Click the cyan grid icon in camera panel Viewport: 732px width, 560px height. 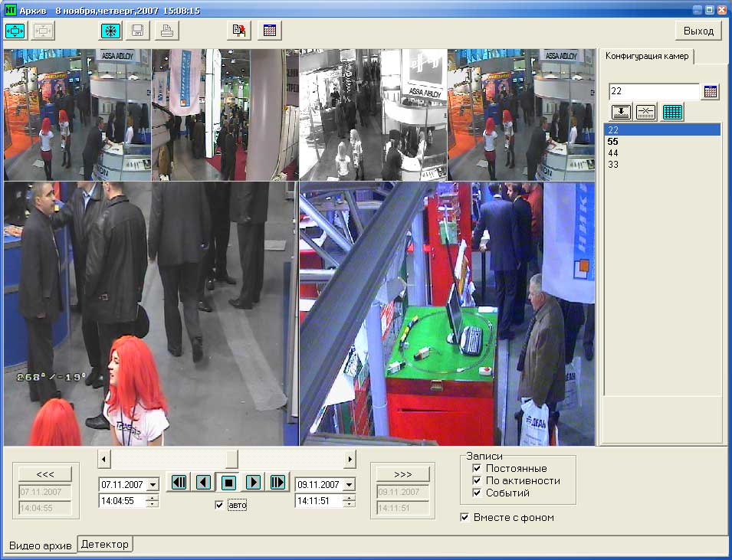[672, 112]
